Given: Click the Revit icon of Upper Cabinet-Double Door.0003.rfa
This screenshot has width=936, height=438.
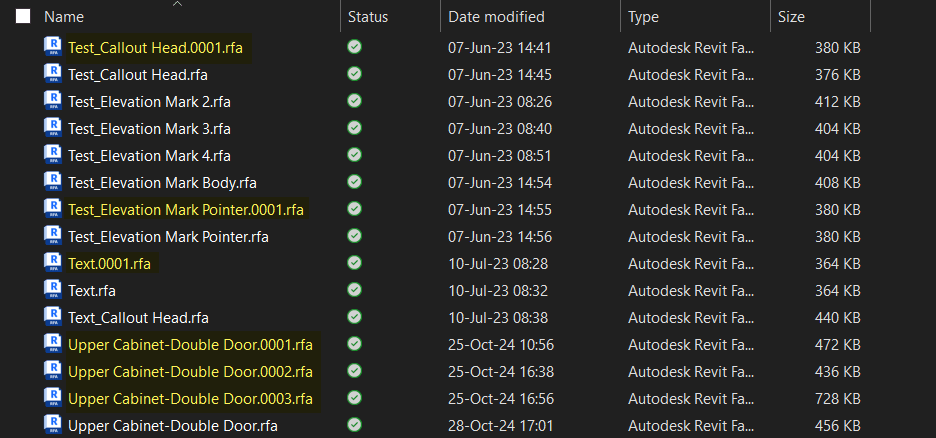Looking at the screenshot, I should click(x=53, y=397).
